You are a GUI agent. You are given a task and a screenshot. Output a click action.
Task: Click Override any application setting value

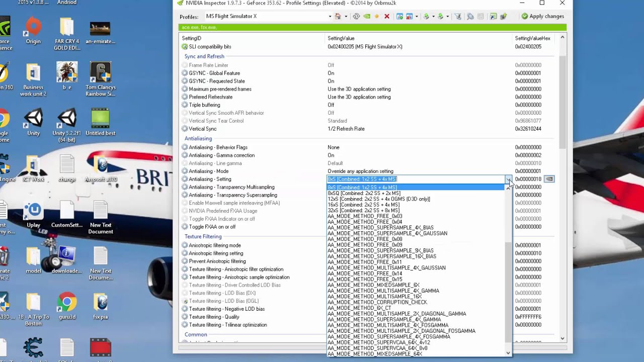(360, 171)
